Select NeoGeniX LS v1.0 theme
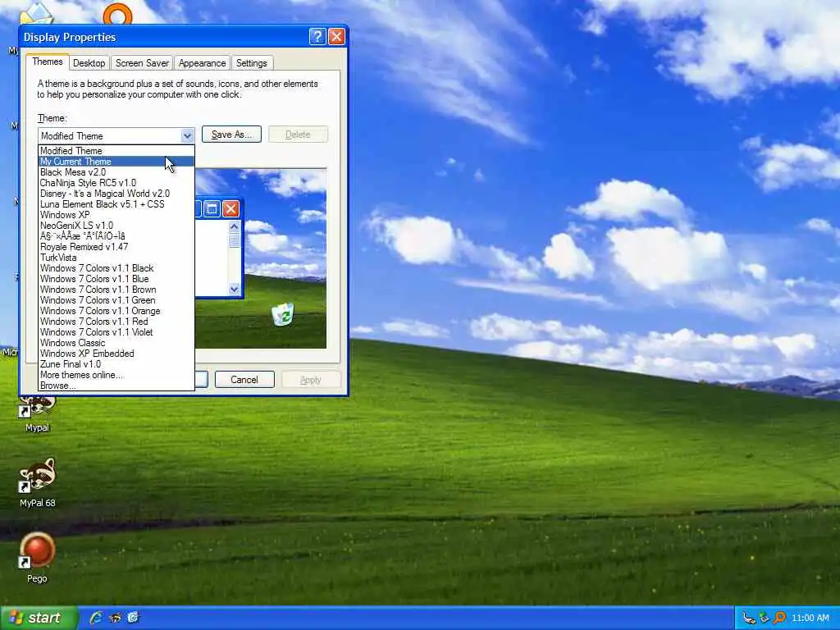Viewport: 840px width, 630px height. point(116,226)
